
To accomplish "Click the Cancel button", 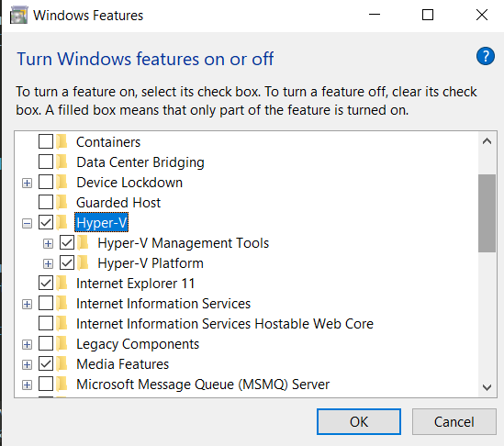I will (x=454, y=421).
